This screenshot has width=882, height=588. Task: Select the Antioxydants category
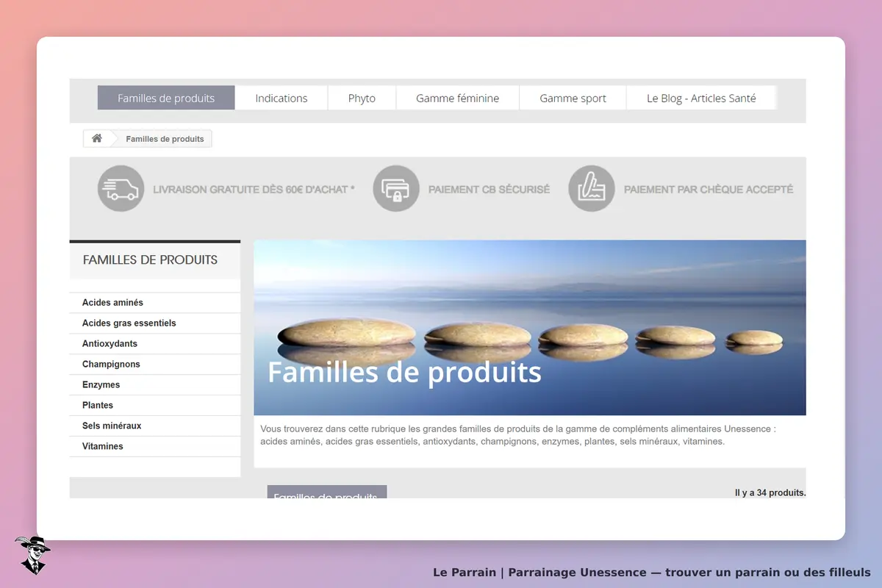click(155, 344)
